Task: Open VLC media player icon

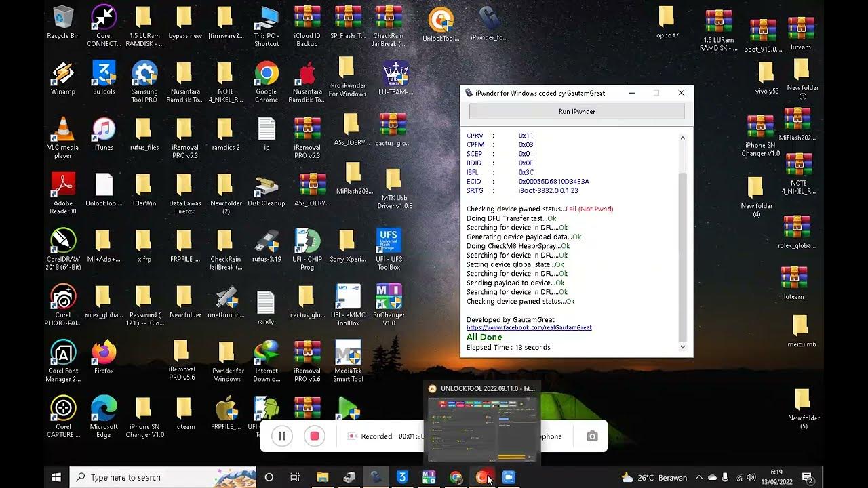Action: tap(63, 138)
